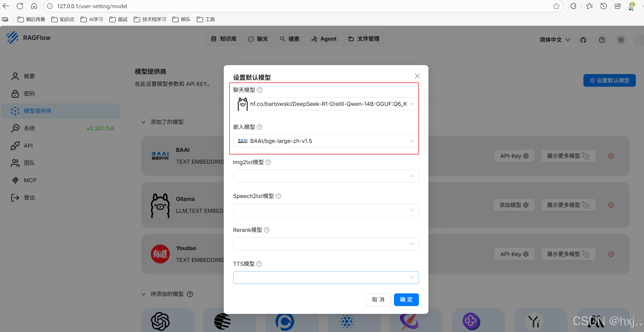Click the TTS model help icon
Viewport: 644px width, 332px height.
tap(259, 264)
